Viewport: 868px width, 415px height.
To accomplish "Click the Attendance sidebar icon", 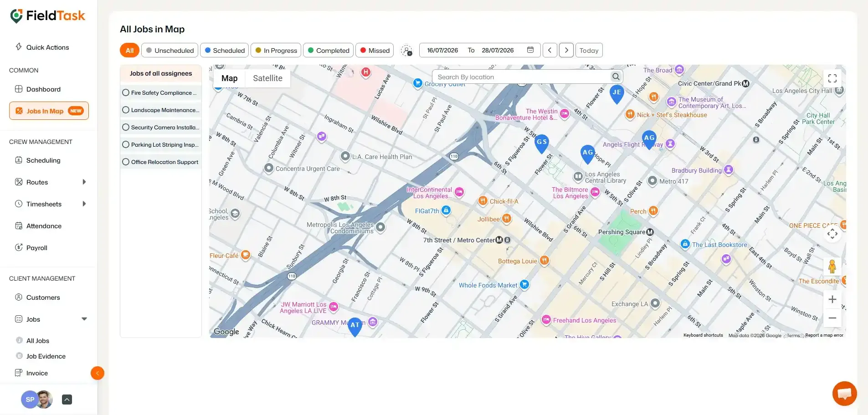I will (19, 225).
